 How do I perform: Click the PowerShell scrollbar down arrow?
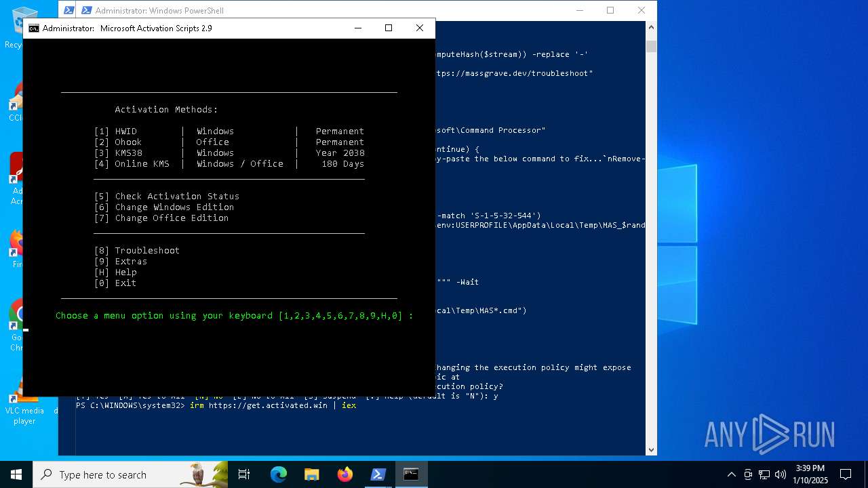pyautogui.click(x=651, y=449)
